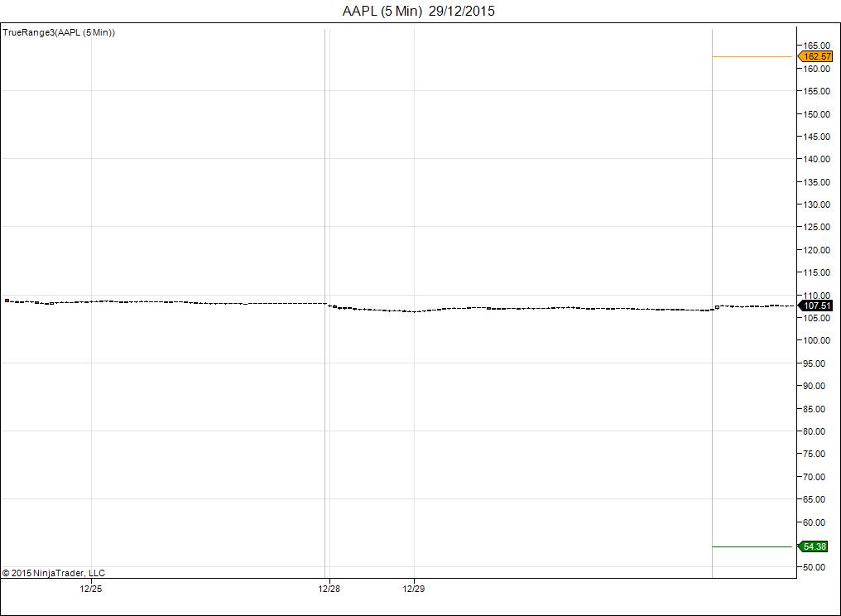Click the 120.00 price axis label
Screen dimensions: 841x616
(x=816, y=249)
